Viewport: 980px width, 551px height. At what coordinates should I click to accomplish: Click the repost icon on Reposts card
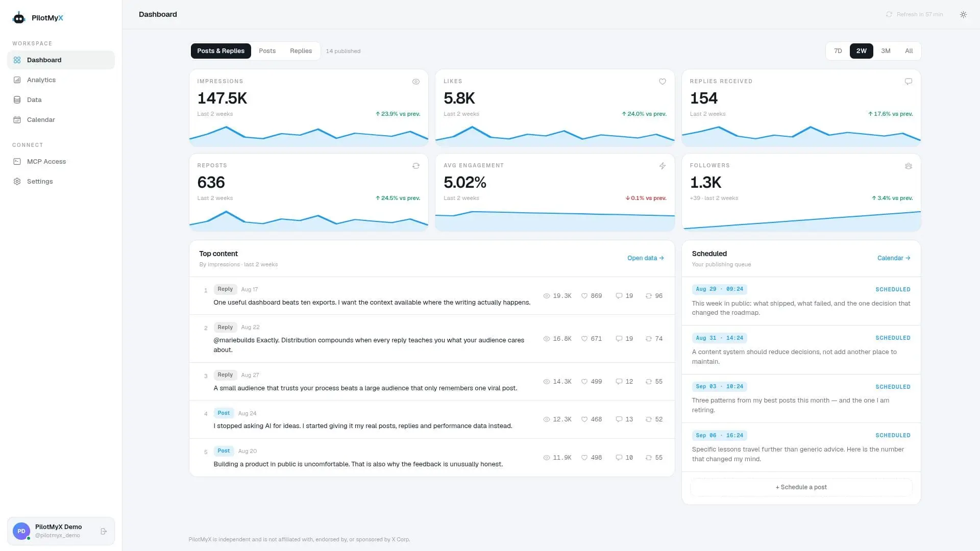coord(416,166)
